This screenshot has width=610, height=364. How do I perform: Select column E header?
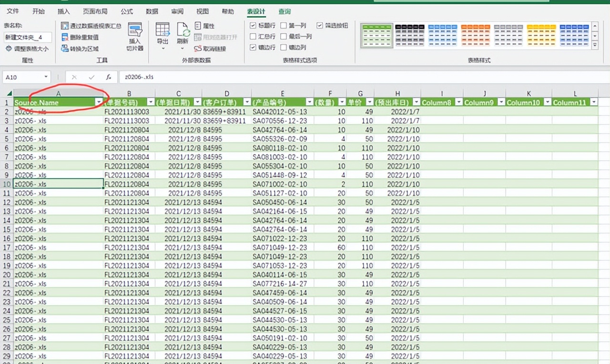tap(283, 93)
